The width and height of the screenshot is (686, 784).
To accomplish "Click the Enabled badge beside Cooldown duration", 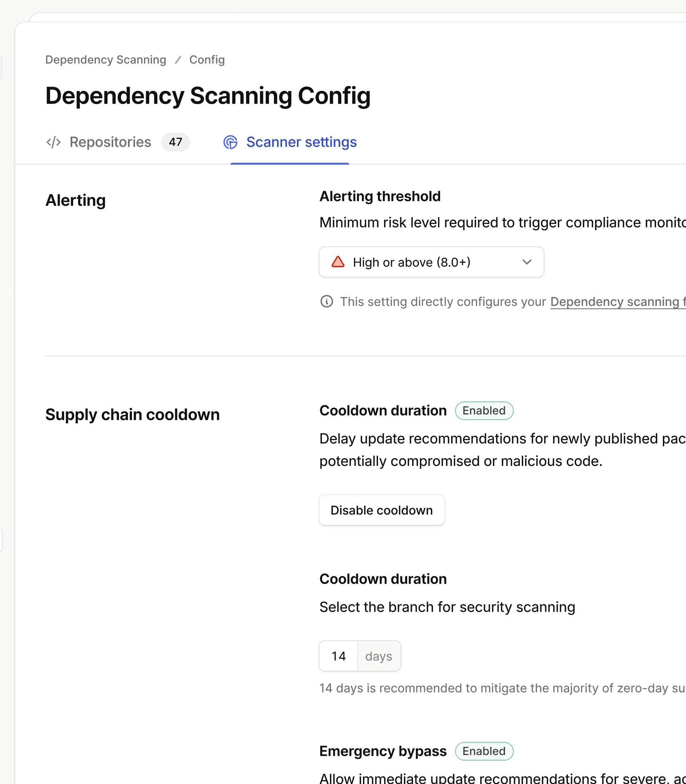I will (x=484, y=410).
